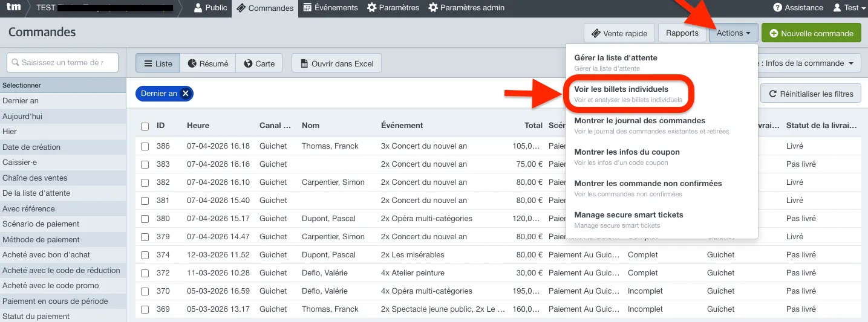The height and width of the screenshot is (322, 868).
Task: Click Ouvrir dans Excel
Action: point(336,63)
